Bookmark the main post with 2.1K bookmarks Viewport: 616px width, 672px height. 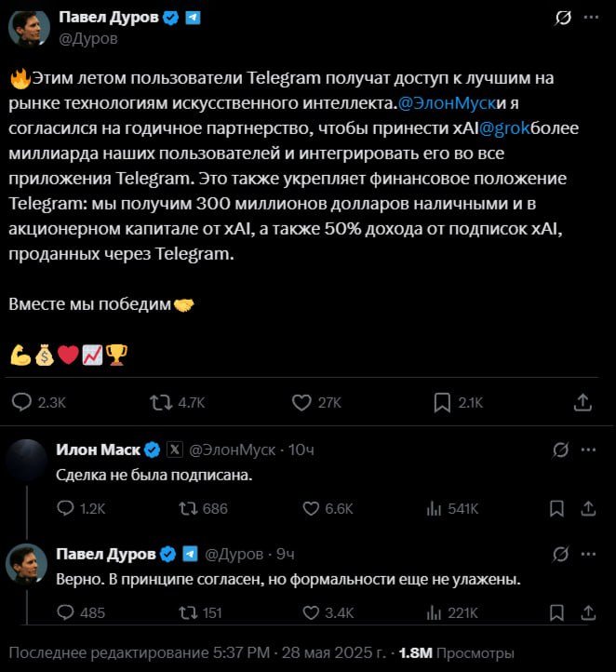(443, 402)
